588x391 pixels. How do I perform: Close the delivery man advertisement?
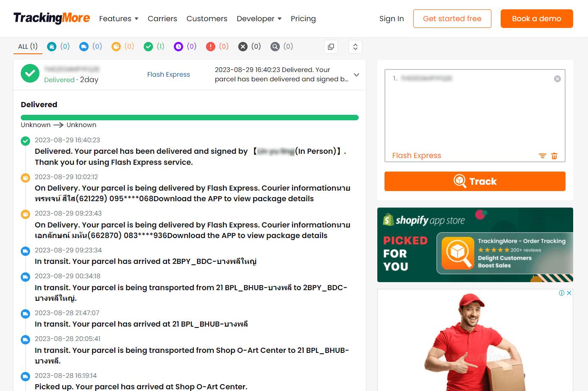point(569,293)
